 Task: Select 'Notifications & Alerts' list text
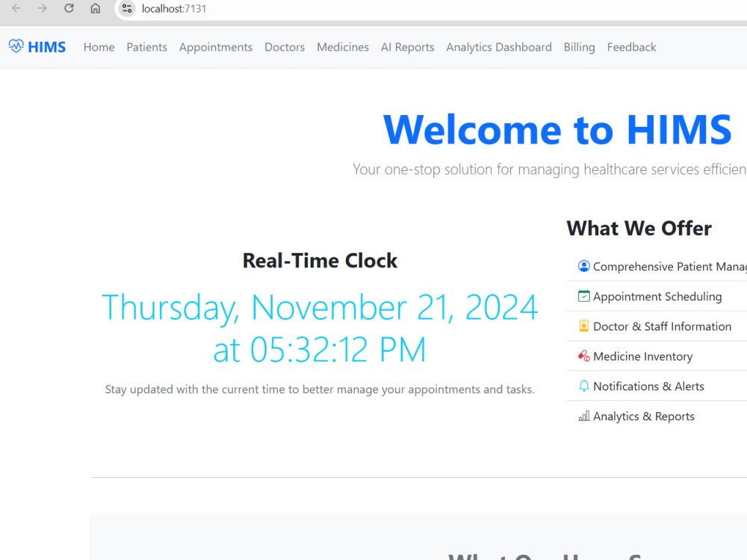(648, 386)
